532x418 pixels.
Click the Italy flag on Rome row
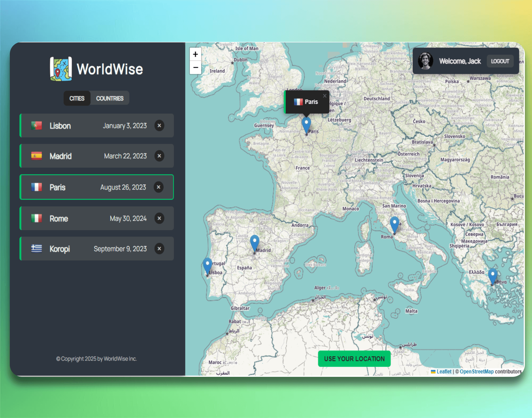(x=37, y=218)
